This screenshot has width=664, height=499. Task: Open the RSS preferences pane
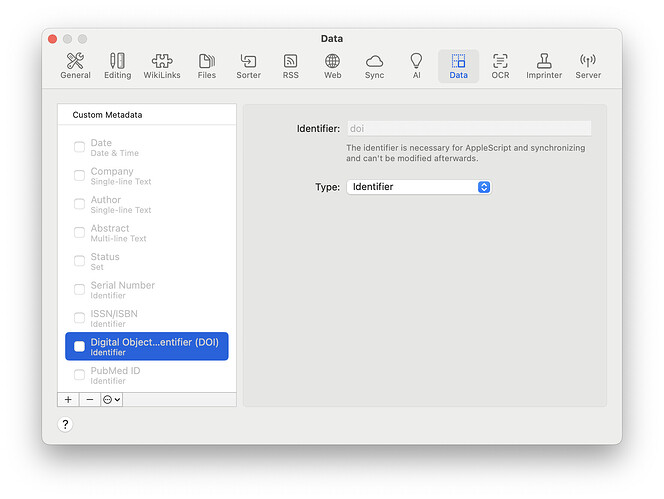290,66
